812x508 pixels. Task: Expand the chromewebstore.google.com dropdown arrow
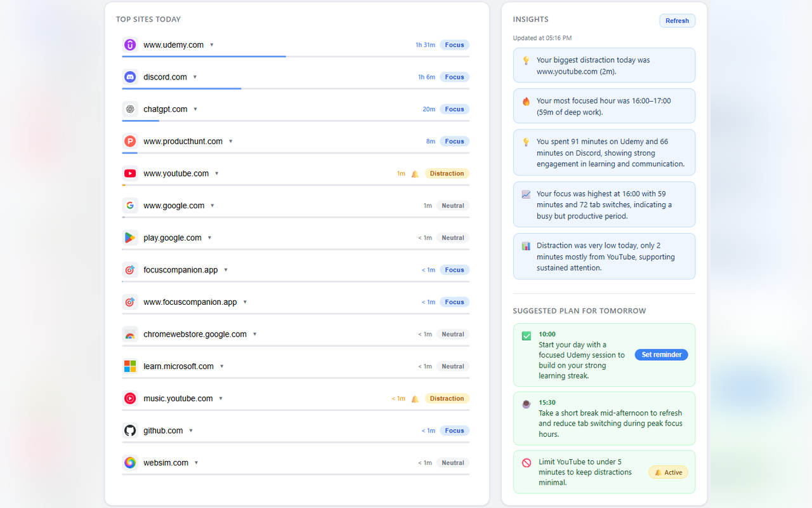click(254, 334)
